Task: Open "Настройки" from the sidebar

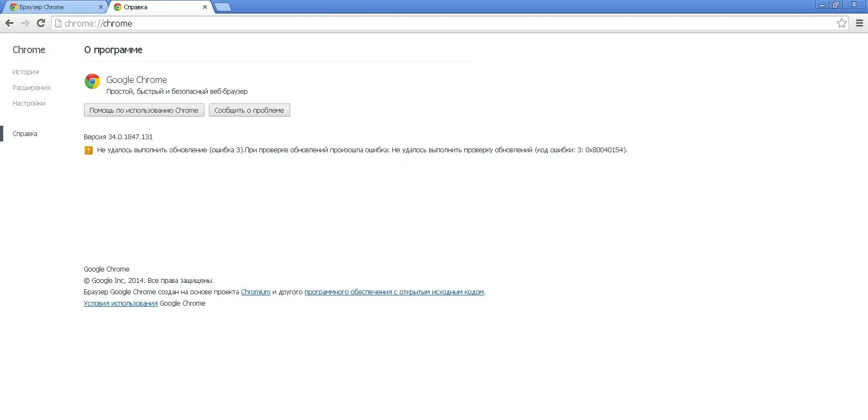Action: coord(29,104)
